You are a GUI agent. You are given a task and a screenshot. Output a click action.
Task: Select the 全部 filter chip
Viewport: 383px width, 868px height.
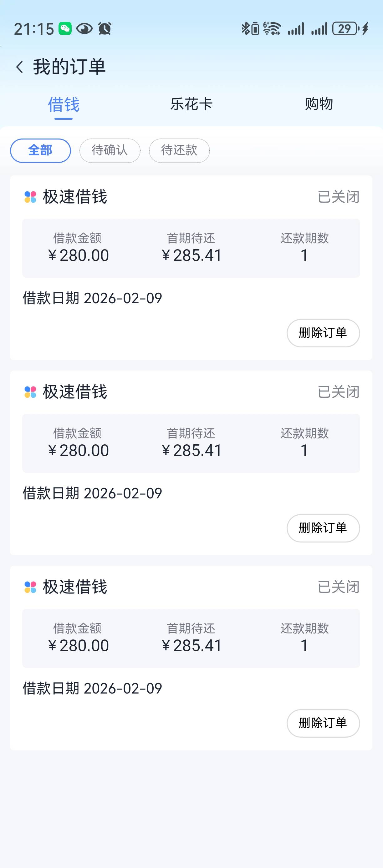40,150
